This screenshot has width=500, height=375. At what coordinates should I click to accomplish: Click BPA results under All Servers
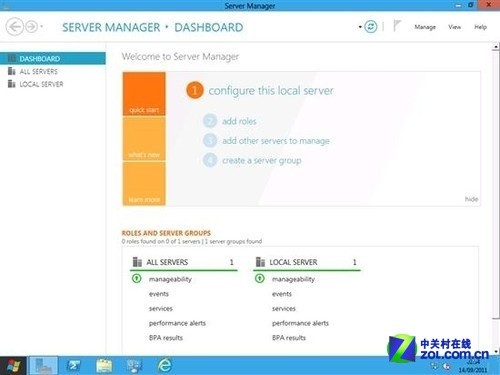(166, 338)
